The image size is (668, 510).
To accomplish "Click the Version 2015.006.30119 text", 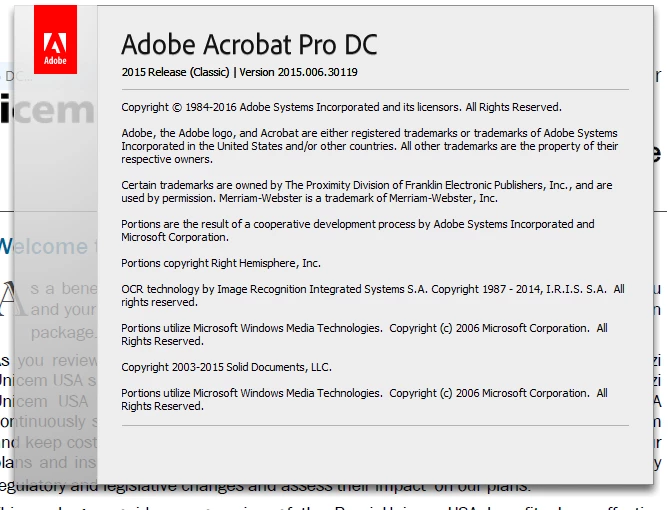I will [298, 72].
